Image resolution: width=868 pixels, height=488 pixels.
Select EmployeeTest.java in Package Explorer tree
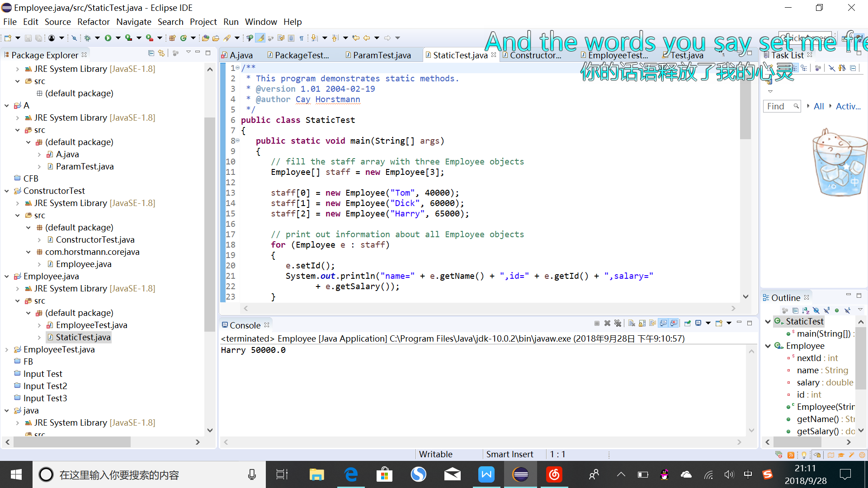(91, 325)
